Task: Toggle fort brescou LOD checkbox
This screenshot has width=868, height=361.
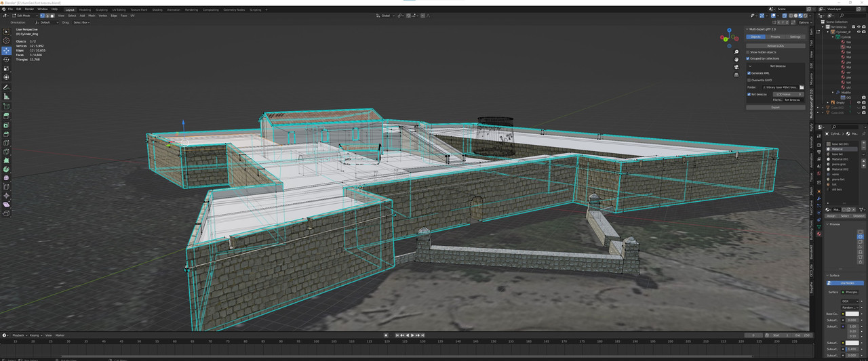Action: [x=749, y=94]
